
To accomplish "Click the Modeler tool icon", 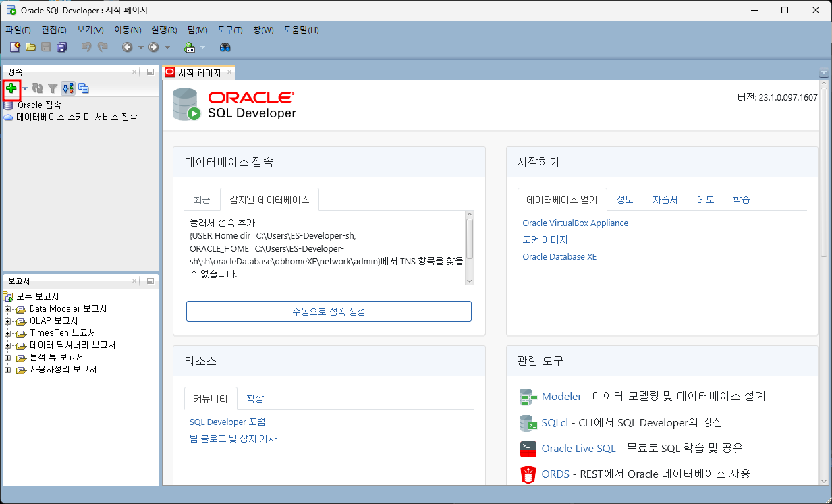I will 528,397.
